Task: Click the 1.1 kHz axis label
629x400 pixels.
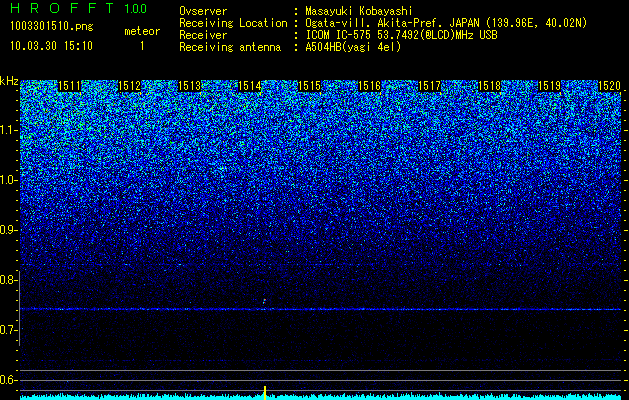Action: (8, 131)
